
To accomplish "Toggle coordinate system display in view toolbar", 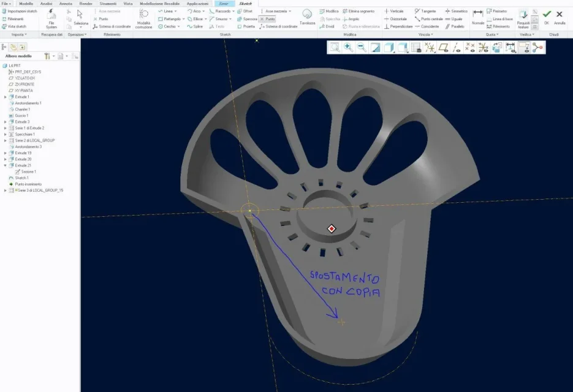I will [x=484, y=48].
